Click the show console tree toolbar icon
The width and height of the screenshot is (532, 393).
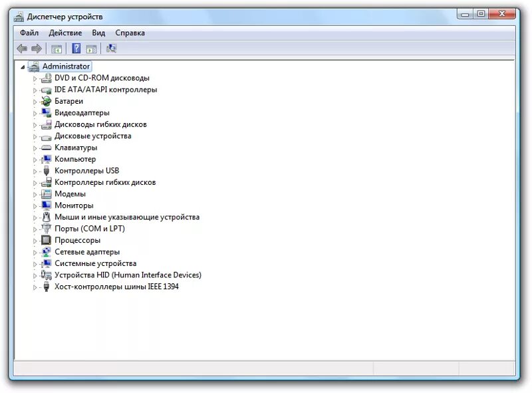[57, 49]
